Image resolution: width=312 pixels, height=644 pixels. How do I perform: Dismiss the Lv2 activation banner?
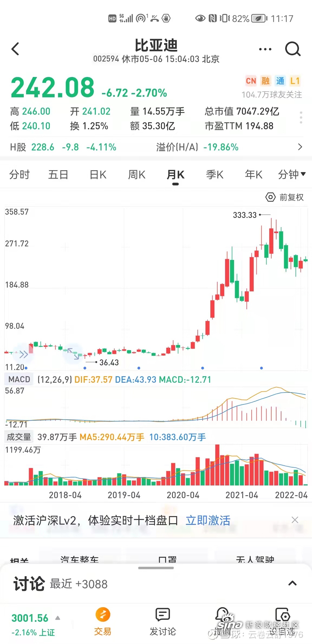point(295,520)
